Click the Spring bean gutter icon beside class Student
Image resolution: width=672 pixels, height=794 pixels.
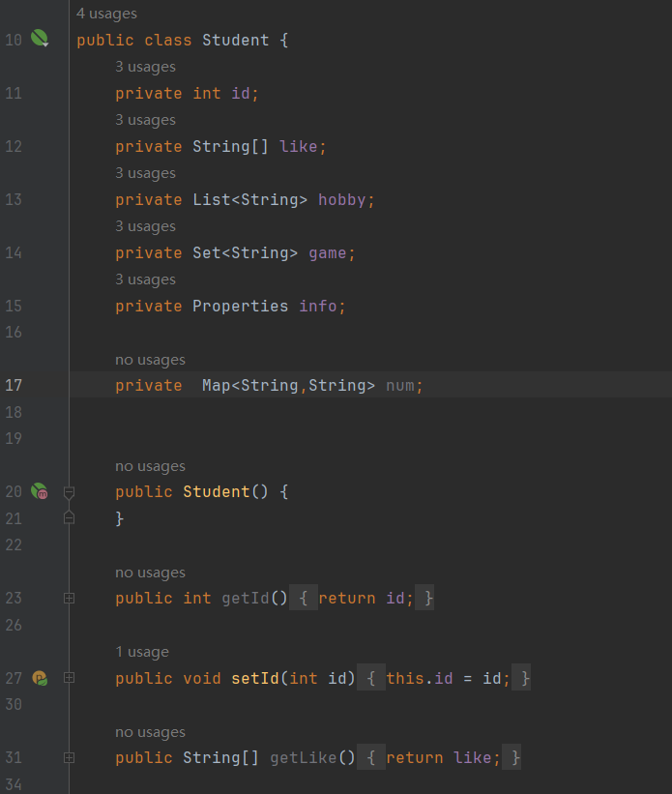click(x=40, y=40)
